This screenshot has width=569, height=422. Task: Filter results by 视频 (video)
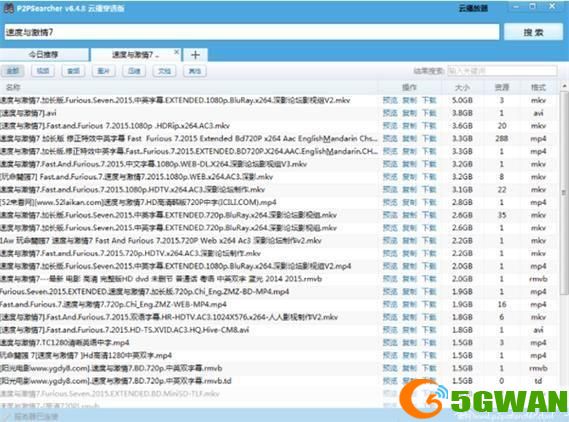click(43, 71)
